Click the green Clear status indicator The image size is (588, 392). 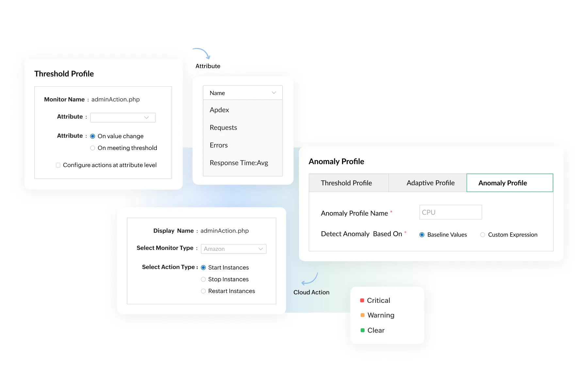pos(362,330)
